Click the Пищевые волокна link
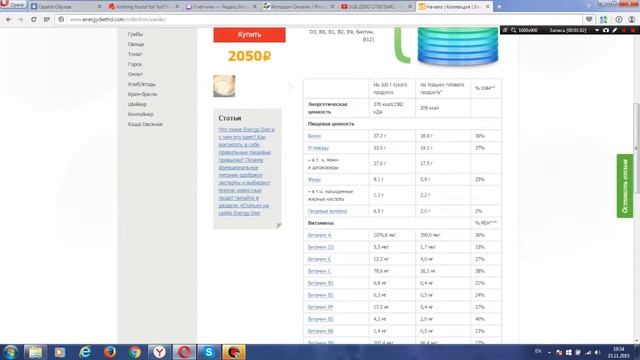The width and height of the screenshot is (640, 360). 327,211
